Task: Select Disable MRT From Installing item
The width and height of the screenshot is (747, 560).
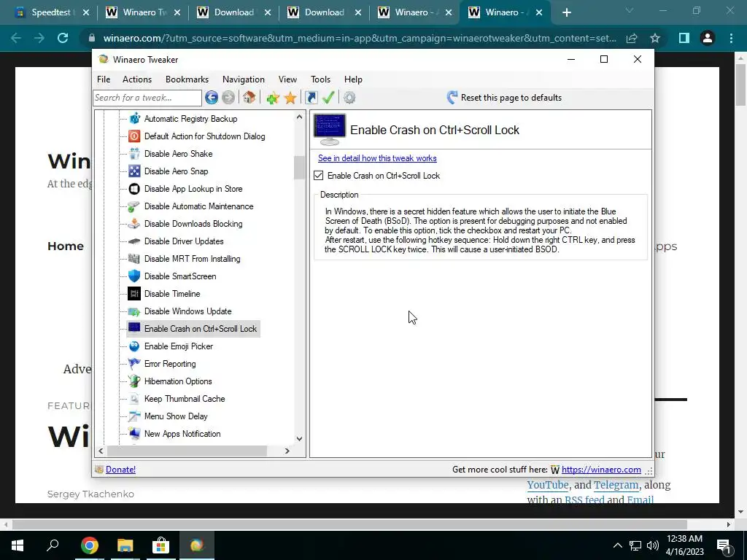Action: pos(192,259)
